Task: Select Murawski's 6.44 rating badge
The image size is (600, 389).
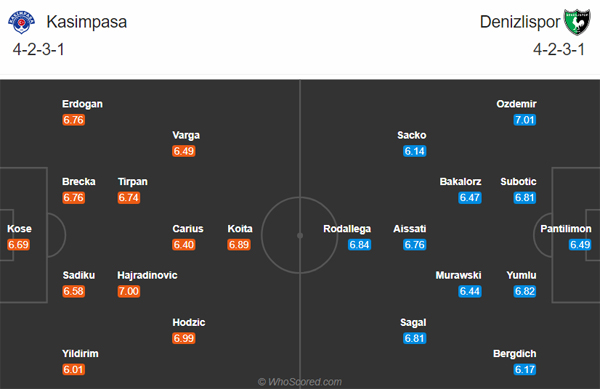Action: (x=470, y=291)
